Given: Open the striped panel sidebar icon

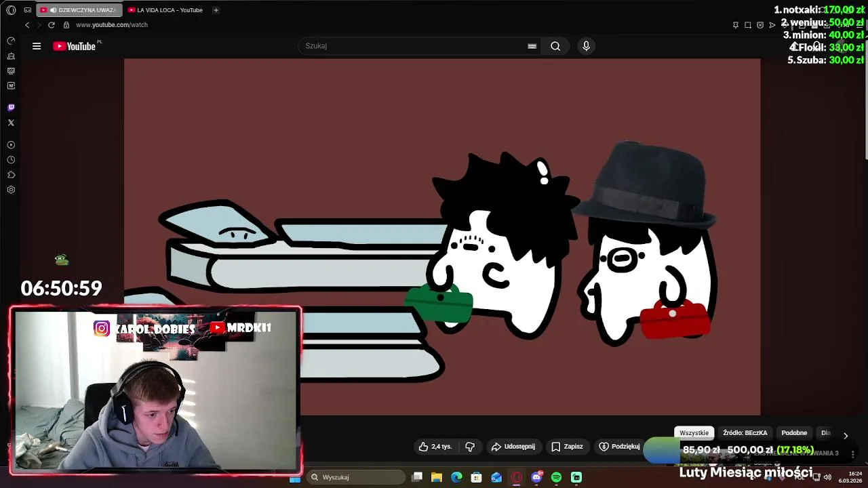Looking at the screenshot, I should [x=11, y=70].
